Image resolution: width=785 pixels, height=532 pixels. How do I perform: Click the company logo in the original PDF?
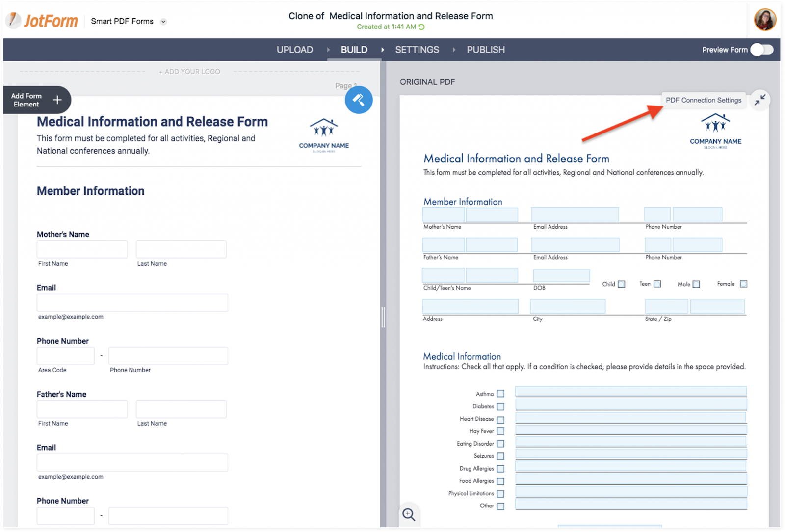pos(715,131)
